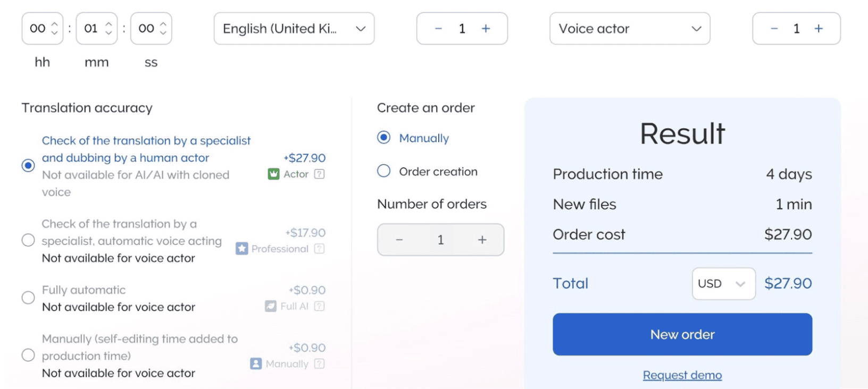Expand the Voice actor dropdown
This screenshot has height=389, width=868.
[x=630, y=29]
